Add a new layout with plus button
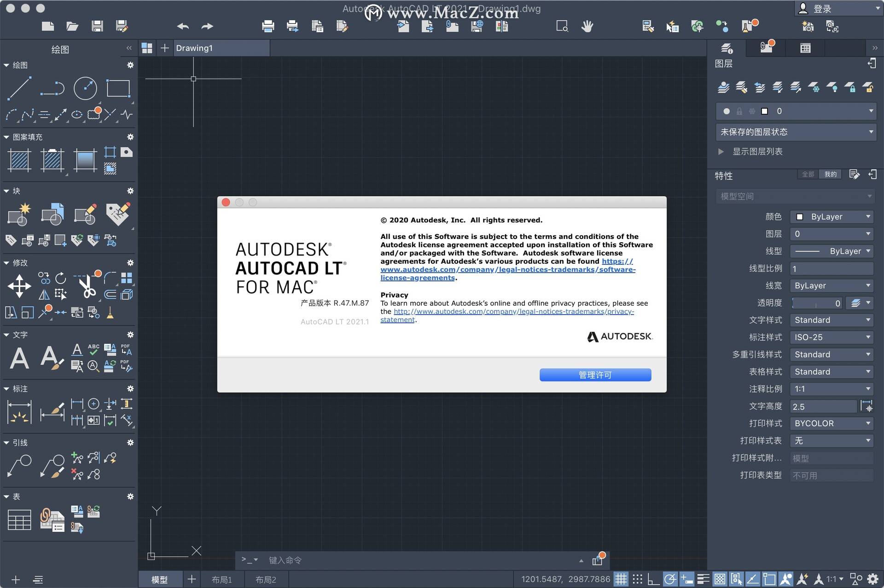This screenshot has height=588, width=884. (192, 579)
